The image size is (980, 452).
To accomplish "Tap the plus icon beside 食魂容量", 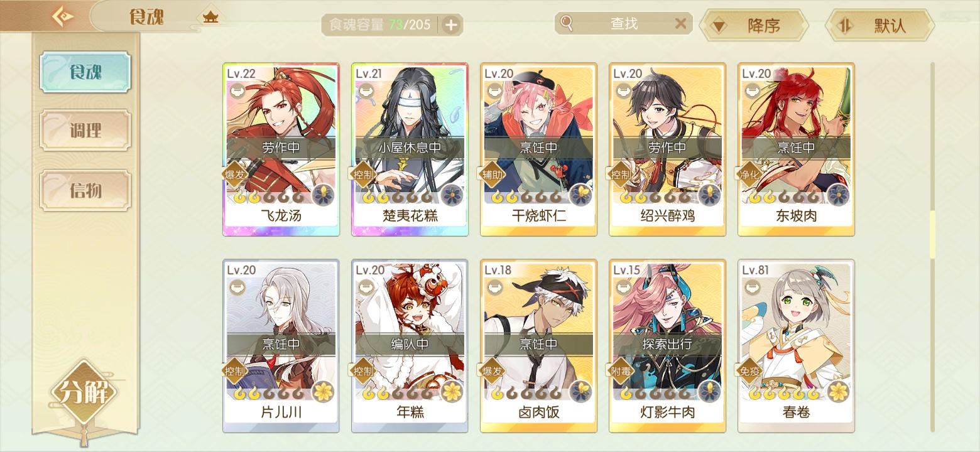I will (x=451, y=25).
